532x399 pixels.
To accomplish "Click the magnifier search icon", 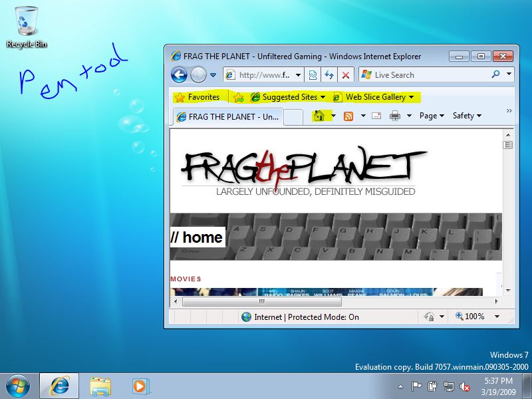I will [x=495, y=74].
